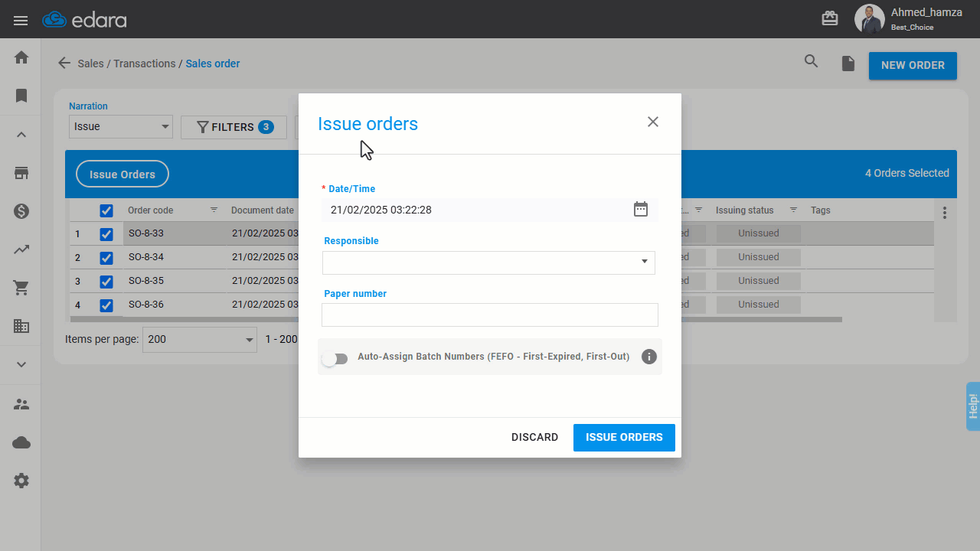Viewport: 980px width, 551px height.
Task: Click DISCARD in the dialog
Action: point(534,438)
